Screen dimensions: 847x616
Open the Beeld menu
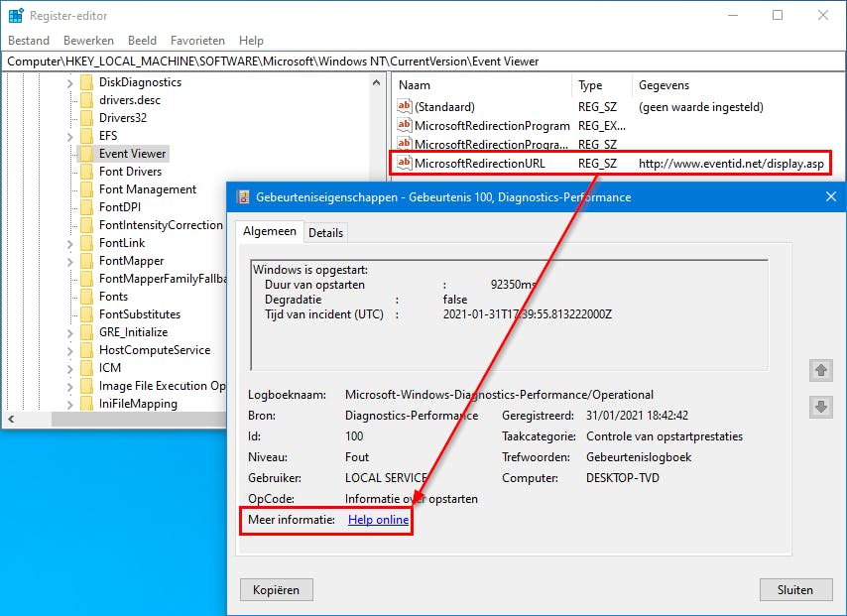pos(142,41)
